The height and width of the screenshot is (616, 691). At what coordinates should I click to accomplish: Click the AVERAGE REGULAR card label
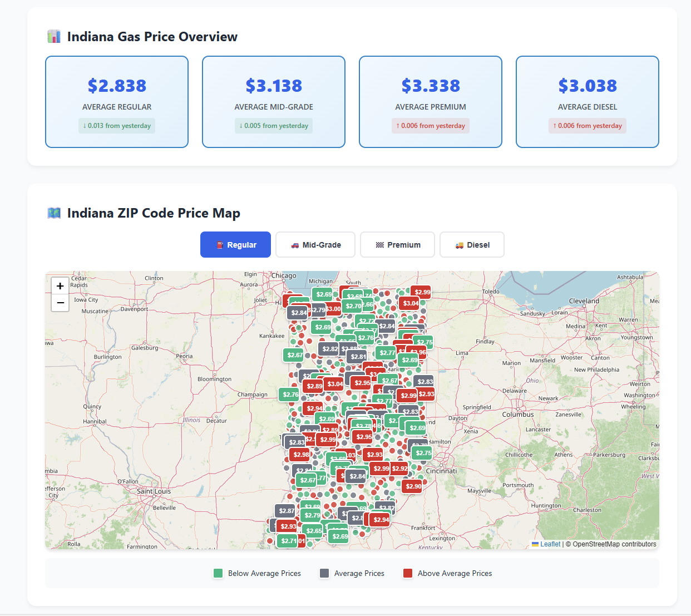tap(117, 107)
